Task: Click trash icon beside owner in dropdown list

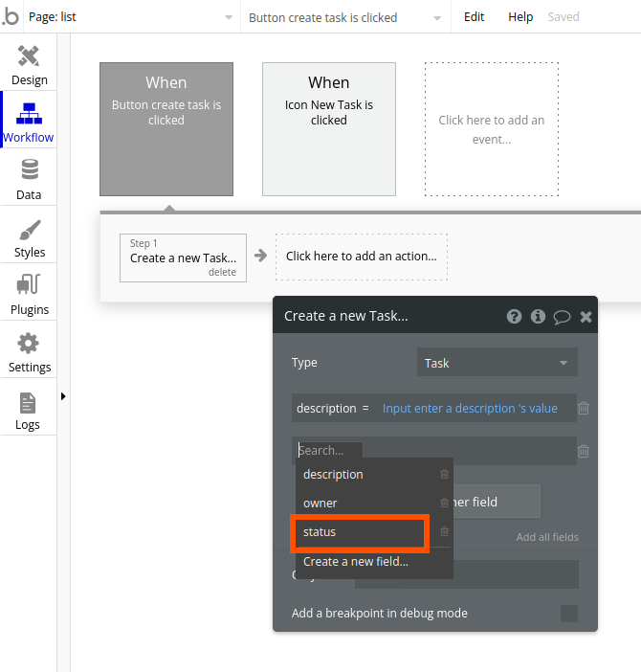Action: pos(445,503)
